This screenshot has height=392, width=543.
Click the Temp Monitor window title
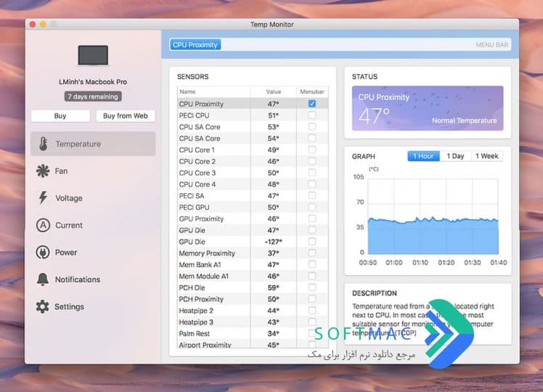tap(271, 25)
